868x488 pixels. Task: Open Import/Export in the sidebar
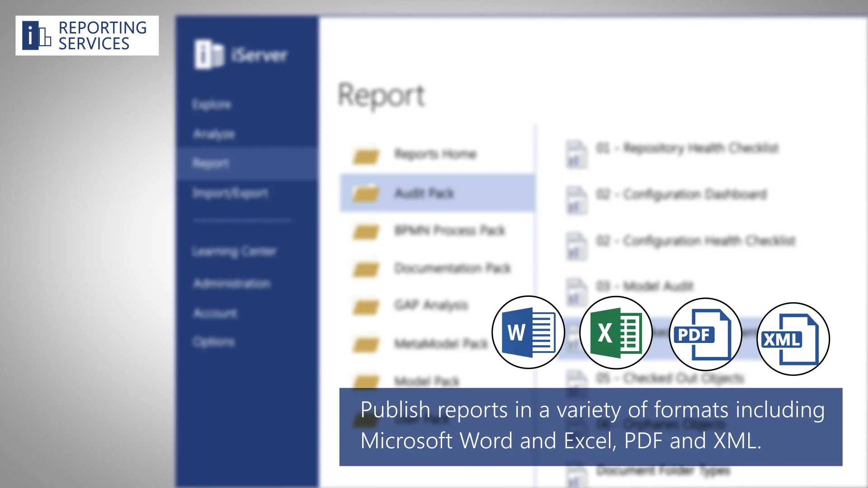click(x=230, y=193)
